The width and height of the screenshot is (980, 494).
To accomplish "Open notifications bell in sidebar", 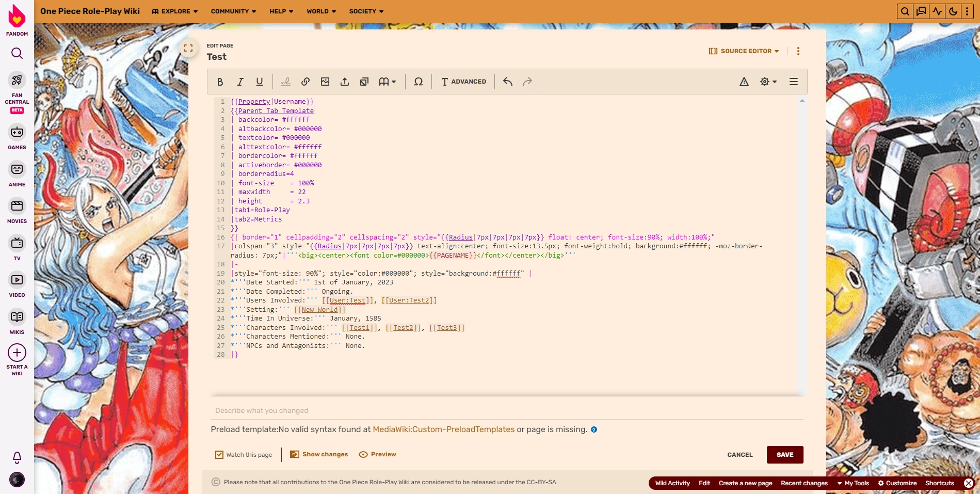I will 17,457.
